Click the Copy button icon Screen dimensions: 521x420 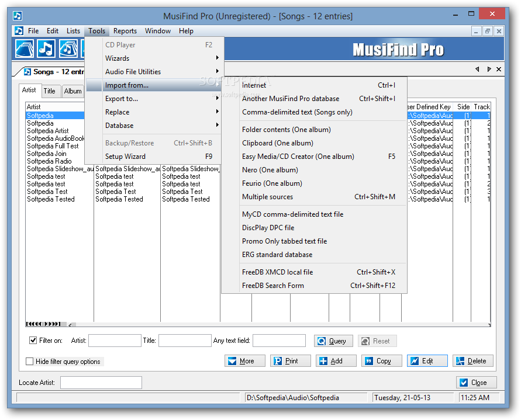[369, 361]
